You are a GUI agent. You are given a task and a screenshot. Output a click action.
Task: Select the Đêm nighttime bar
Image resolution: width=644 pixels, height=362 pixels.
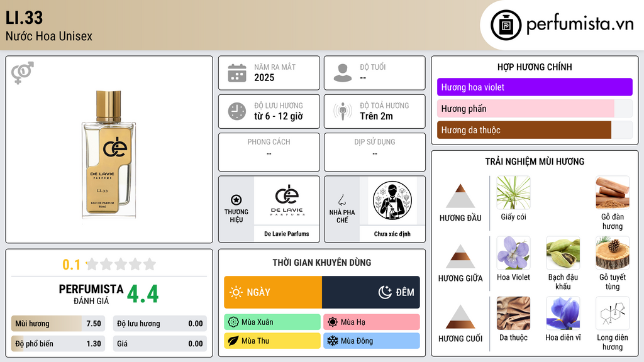click(371, 292)
